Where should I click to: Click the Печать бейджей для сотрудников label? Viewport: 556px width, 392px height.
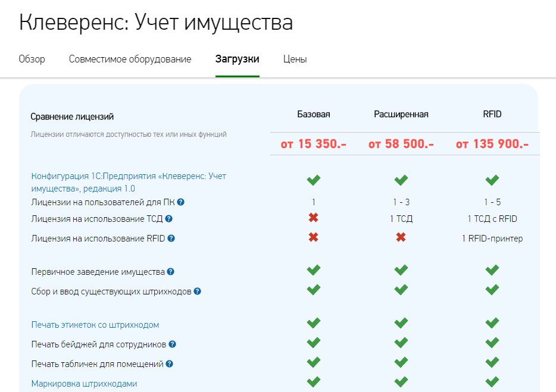(x=99, y=344)
